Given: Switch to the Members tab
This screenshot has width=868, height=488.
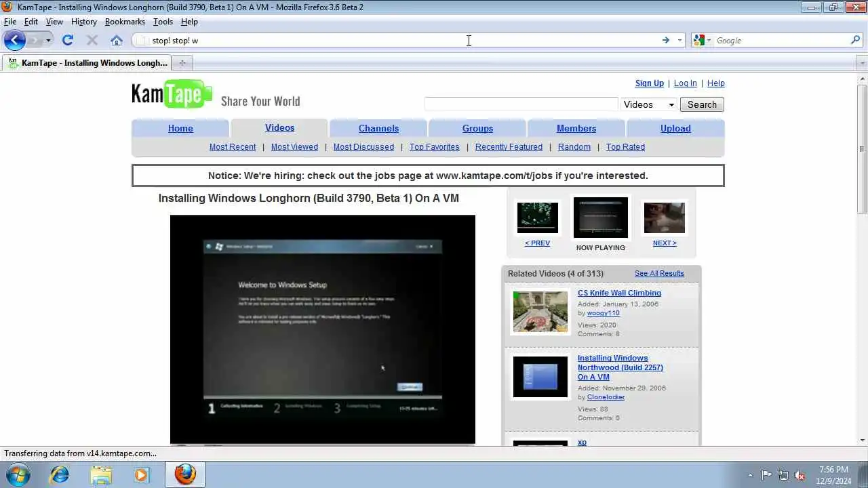Looking at the screenshot, I should tap(576, 128).
